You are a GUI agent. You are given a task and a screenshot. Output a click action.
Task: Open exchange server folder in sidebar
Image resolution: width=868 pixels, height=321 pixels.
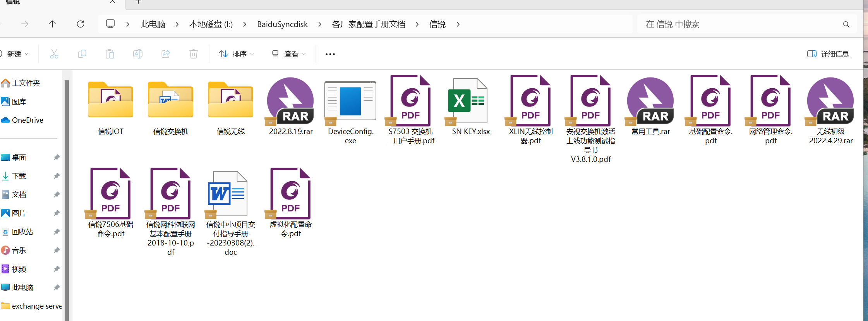pyautogui.click(x=31, y=306)
